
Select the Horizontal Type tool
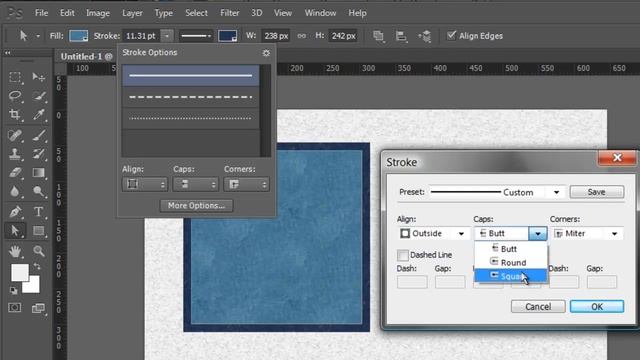click(39, 212)
